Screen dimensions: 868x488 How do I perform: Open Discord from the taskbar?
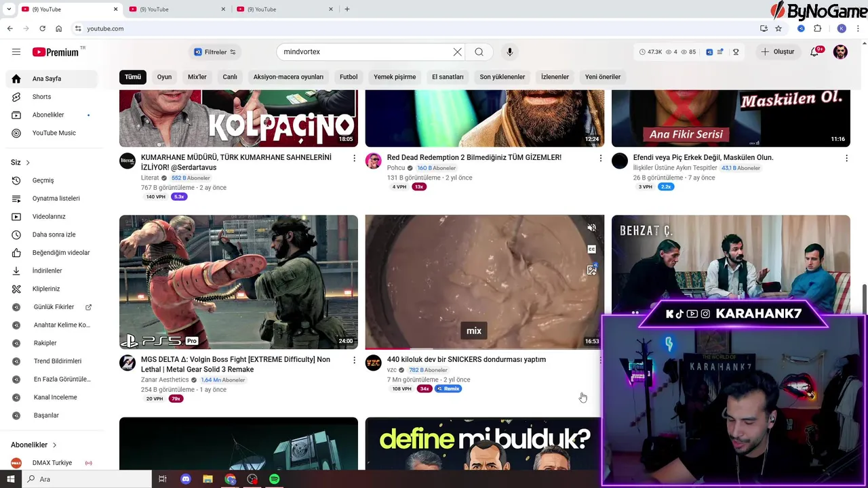pyautogui.click(x=186, y=479)
